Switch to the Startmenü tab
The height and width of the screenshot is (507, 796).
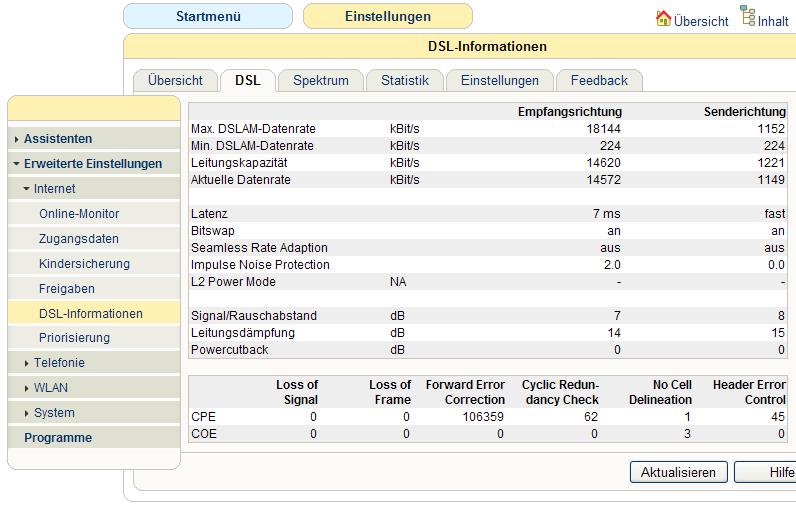pyautogui.click(x=208, y=16)
